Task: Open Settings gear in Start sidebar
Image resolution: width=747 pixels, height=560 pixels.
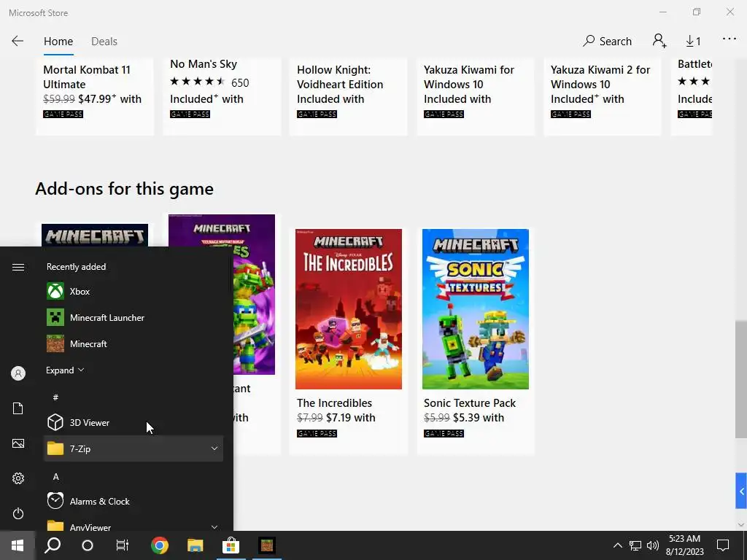Action: pos(18,478)
